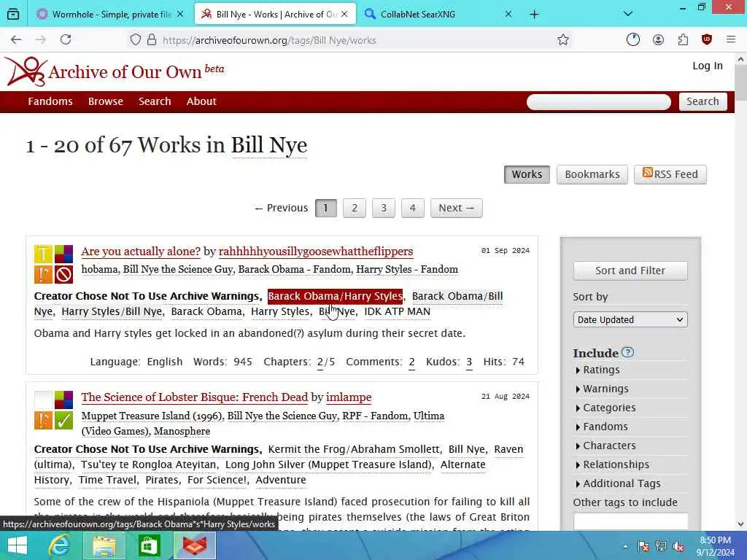Open the work Are you actually alone?
747x560 pixels.
click(141, 252)
